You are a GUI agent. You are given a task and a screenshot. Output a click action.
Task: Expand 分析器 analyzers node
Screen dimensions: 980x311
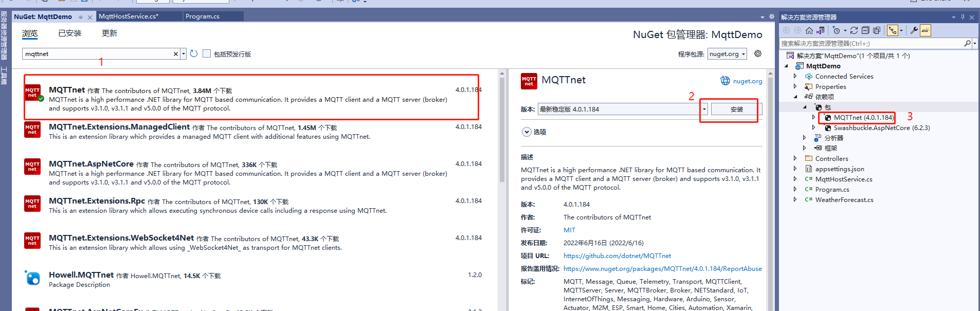coord(805,138)
